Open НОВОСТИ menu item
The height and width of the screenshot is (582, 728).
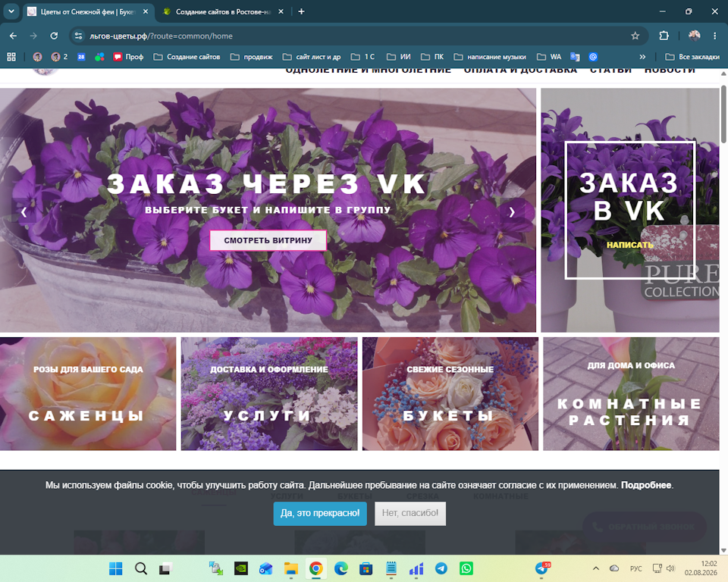click(670, 70)
